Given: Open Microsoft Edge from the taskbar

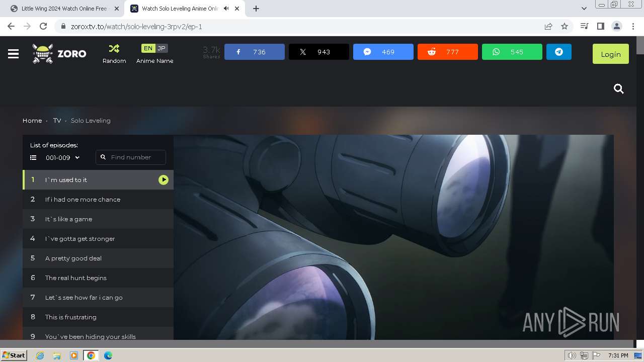Looking at the screenshot, I should [x=108, y=355].
